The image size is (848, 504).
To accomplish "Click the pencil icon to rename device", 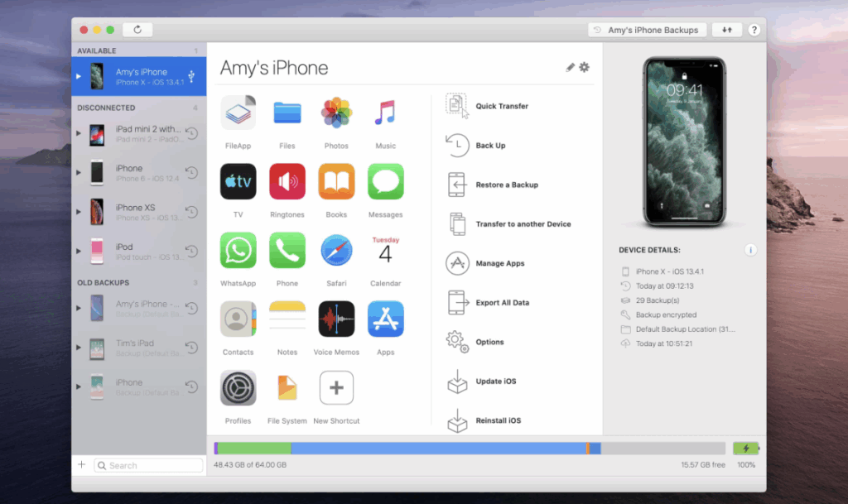I will click(x=570, y=68).
